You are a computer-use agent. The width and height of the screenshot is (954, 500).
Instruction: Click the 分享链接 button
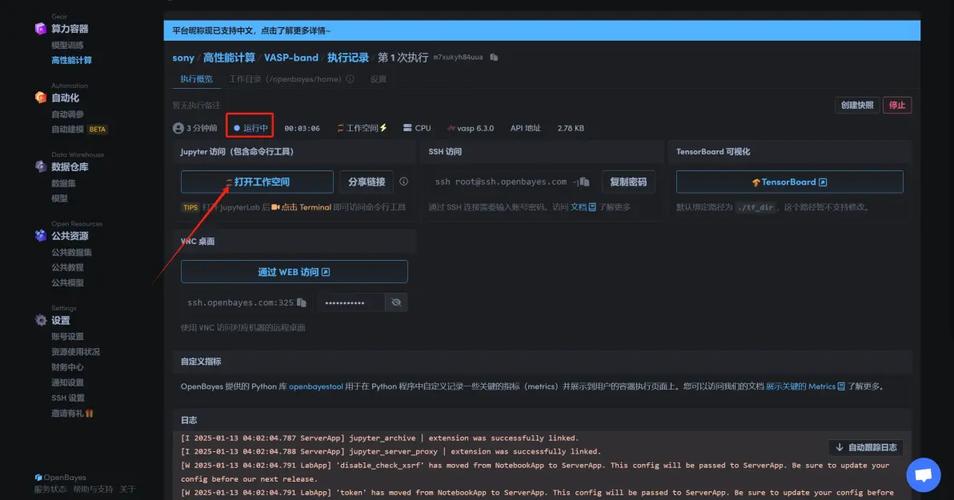point(366,182)
